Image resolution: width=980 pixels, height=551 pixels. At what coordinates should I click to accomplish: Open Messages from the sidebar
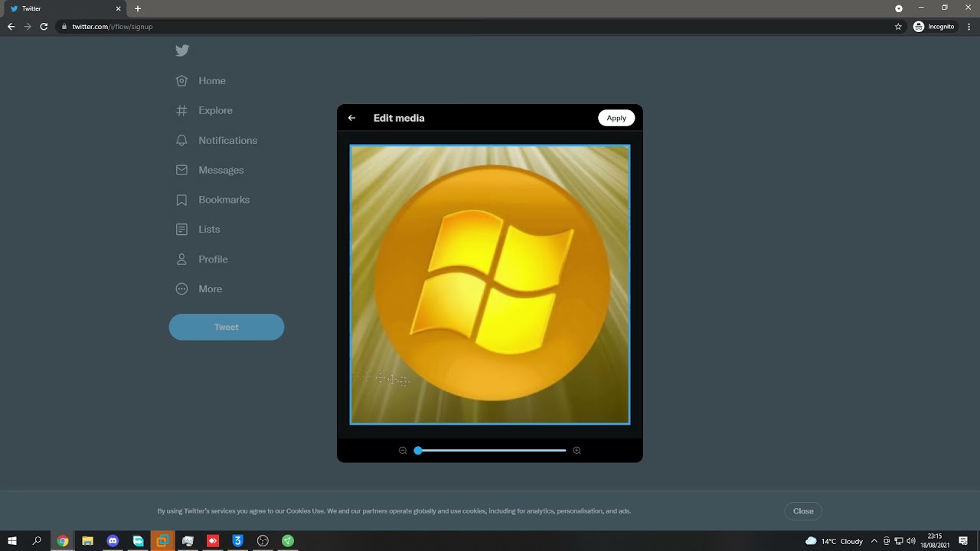[221, 170]
